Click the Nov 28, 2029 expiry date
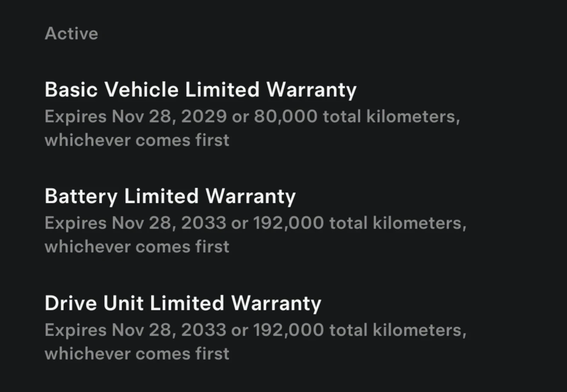This screenshot has width=567, height=392. [x=169, y=117]
